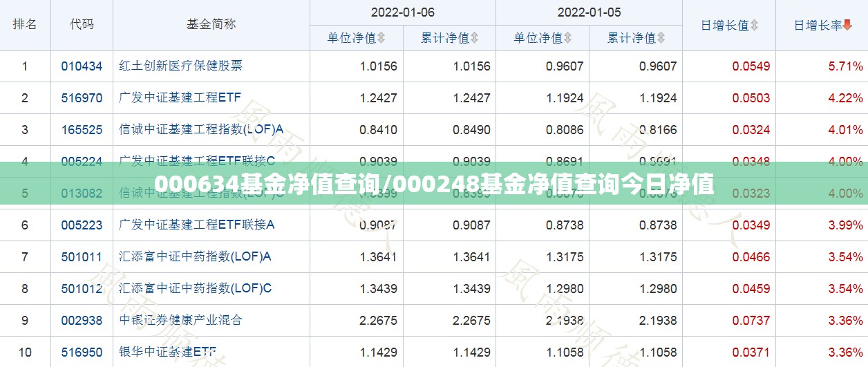This screenshot has height=367, width=868.
Task: Open 广发中证基建工程ETF fund link
Action: [x=180, y=98]
